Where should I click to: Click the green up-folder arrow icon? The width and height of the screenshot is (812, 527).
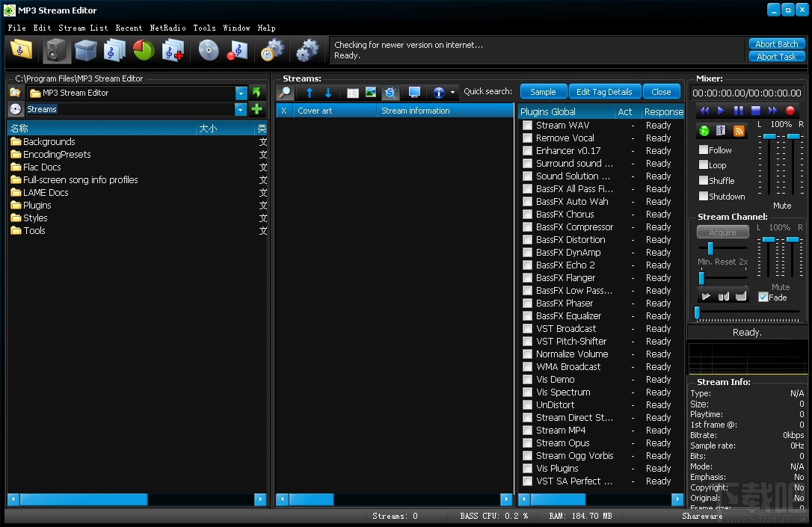point(256,93)
